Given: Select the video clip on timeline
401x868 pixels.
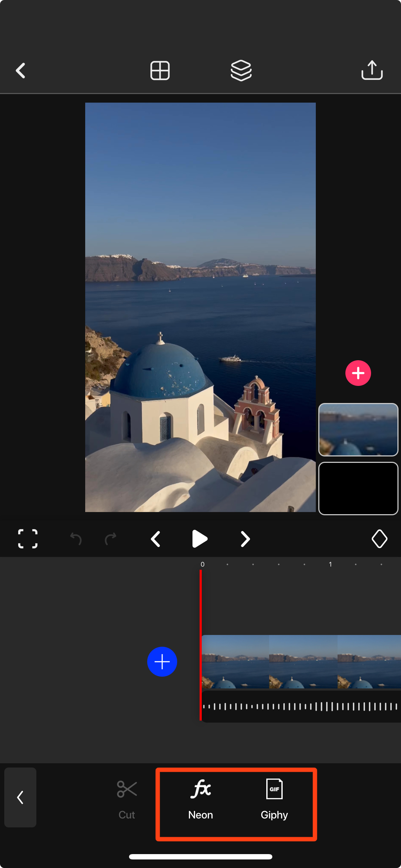Looking at the screenshot, I should click(x=301, y=661).
